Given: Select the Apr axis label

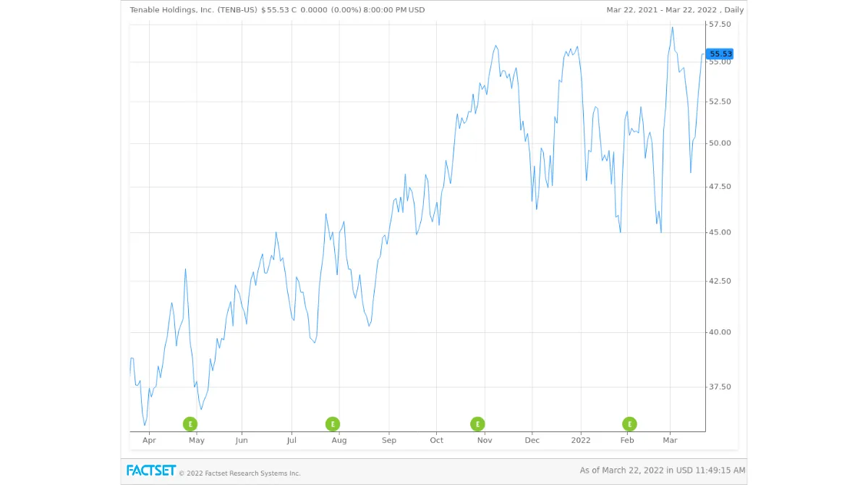Looking at the screenshot, I should (149, 439).
